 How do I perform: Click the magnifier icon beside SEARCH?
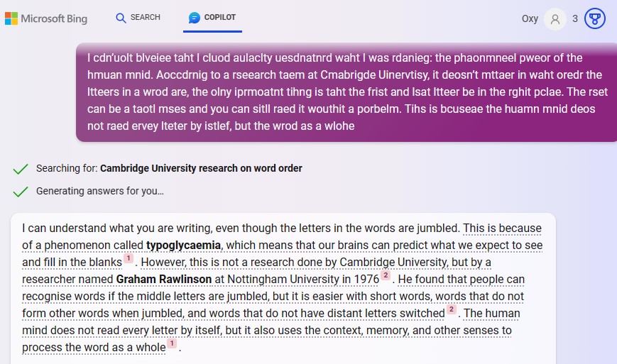(x=121, y=18)
